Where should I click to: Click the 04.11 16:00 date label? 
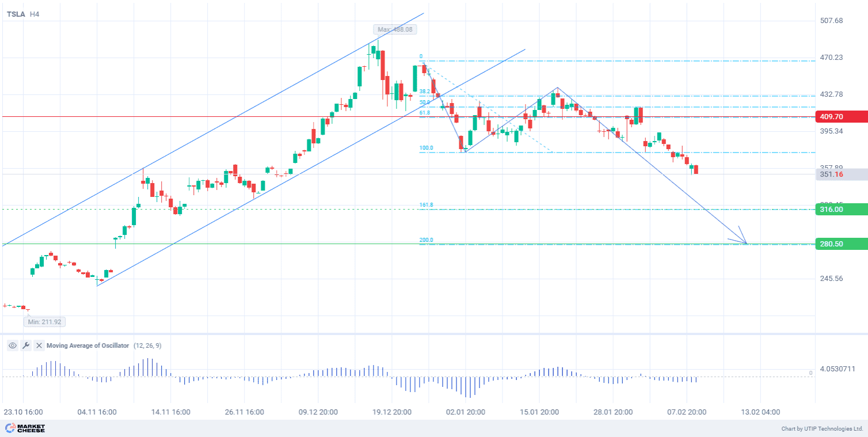97,412
